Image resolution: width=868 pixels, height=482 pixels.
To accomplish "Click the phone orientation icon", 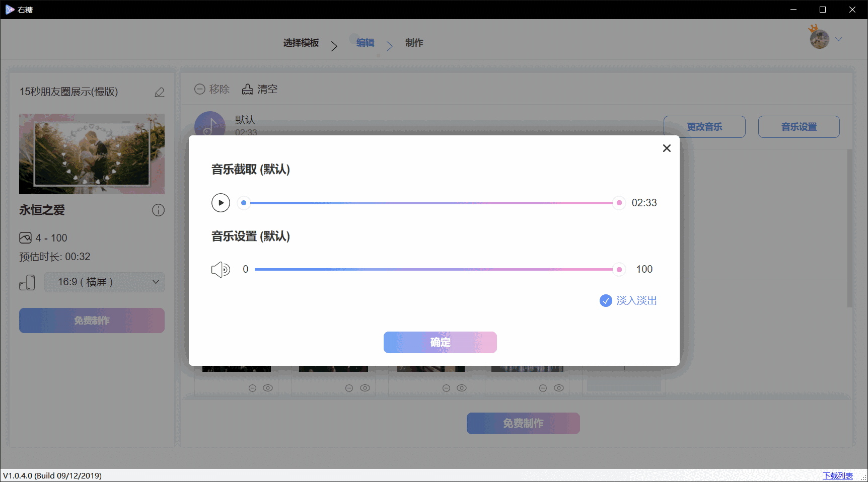I will click(x=27, y=282).
